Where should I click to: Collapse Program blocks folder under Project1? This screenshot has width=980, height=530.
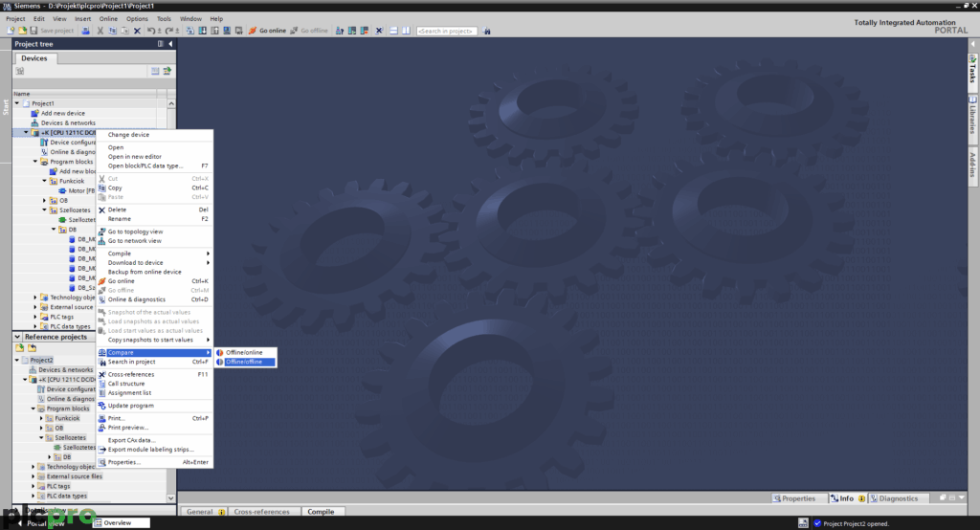[35, 162]
